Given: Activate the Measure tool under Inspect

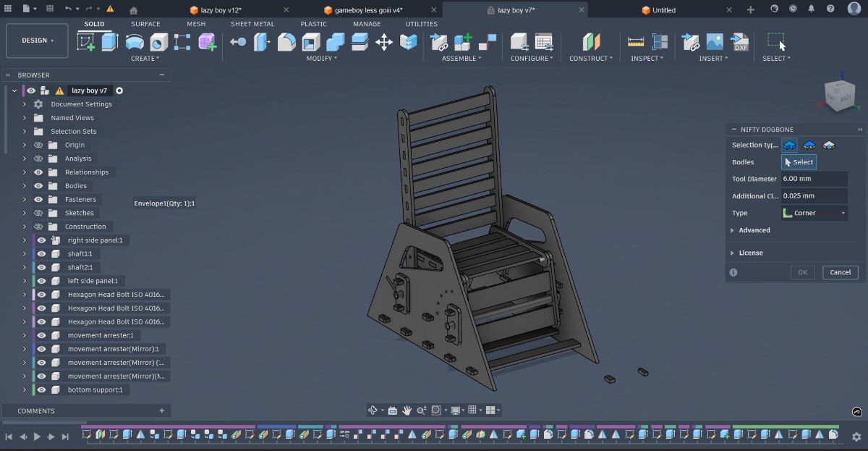Looking at the screenshot, I should 636,41.
